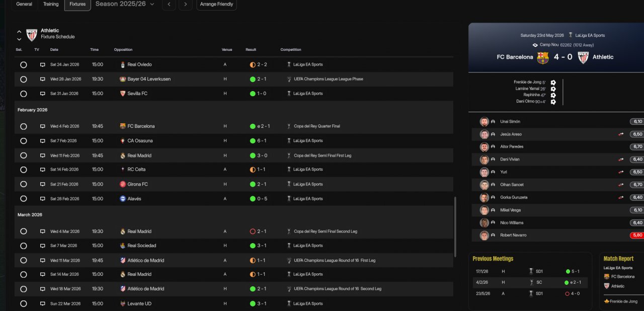Click the Athletic crest in Fixture Schedule header
Image resolution: width=644 pixels, height=311 pixels.
coord(32,35)
